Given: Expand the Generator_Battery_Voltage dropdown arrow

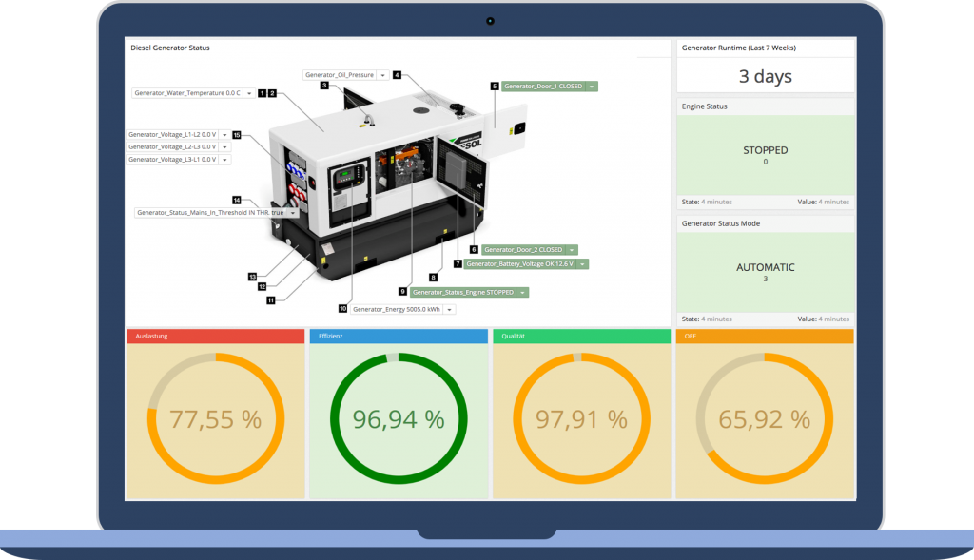Looking at the screenshot, I should click(x=581, y=264).
